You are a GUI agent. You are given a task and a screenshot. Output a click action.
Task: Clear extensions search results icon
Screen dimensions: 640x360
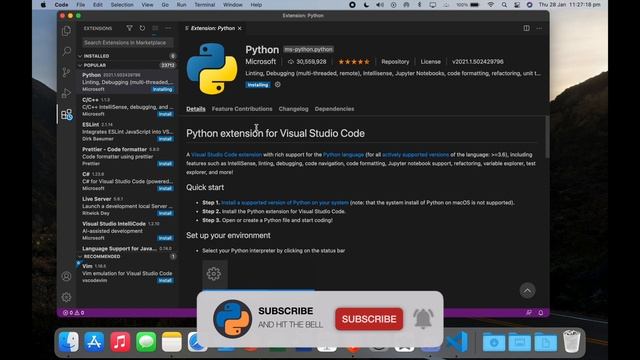[x=155, y=28]
